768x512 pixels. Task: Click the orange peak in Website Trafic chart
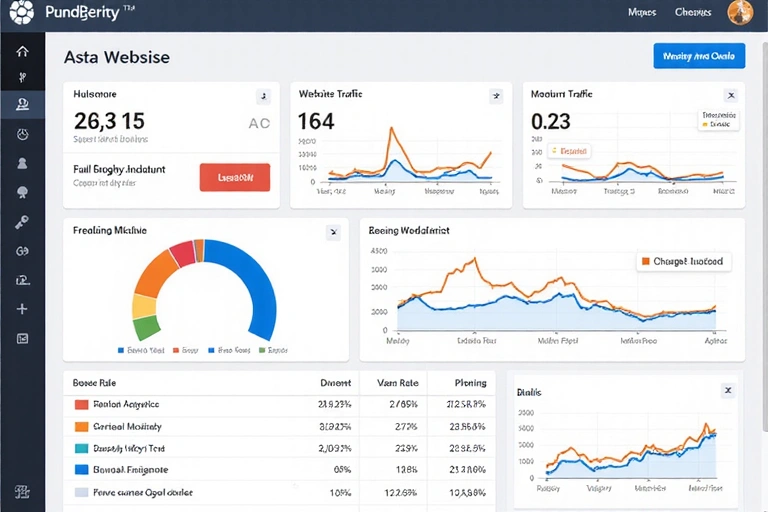(x=391, y=129)
